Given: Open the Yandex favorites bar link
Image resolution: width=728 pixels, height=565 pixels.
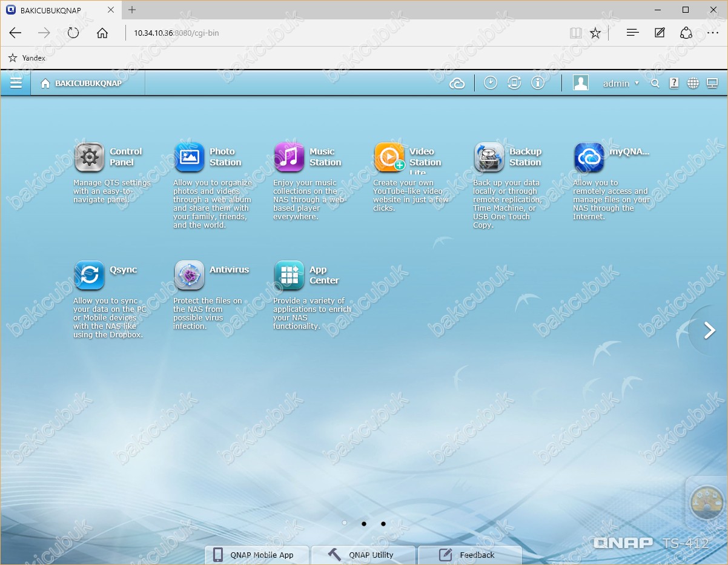Looking at the screenshot, I should pyautogui.click(x=27, y=58).
